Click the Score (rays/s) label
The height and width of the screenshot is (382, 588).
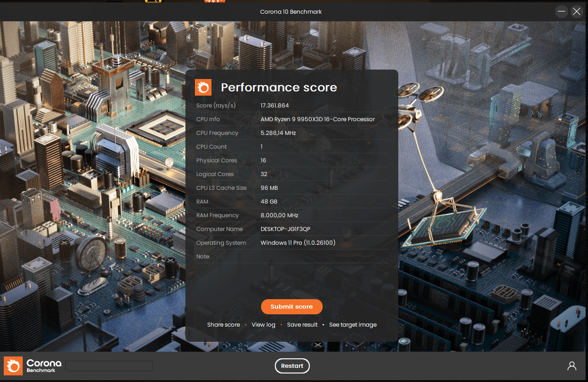pos(216,106)
